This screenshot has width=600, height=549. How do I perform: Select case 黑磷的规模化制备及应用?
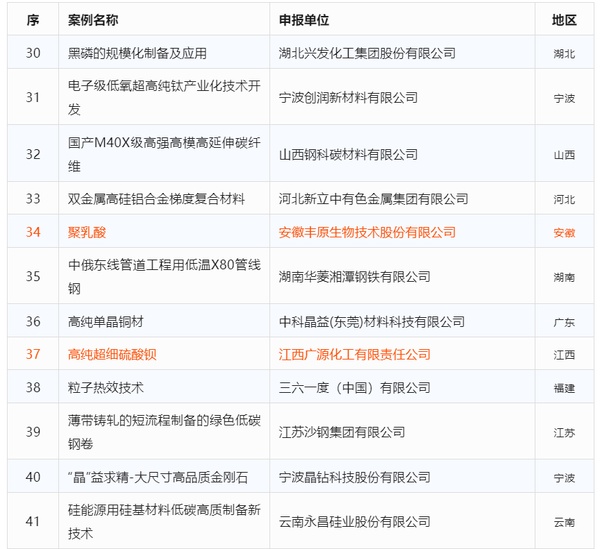pyautogui.click(x=137, y=53)
